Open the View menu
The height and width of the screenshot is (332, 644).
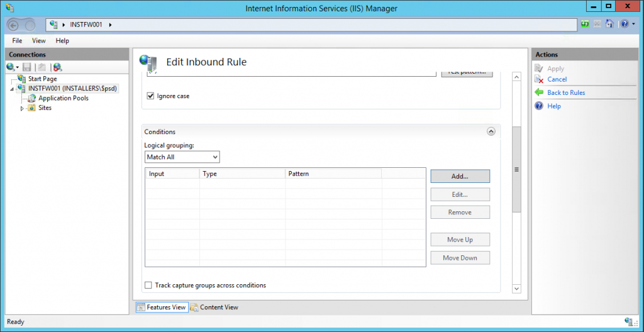[39, 41]
